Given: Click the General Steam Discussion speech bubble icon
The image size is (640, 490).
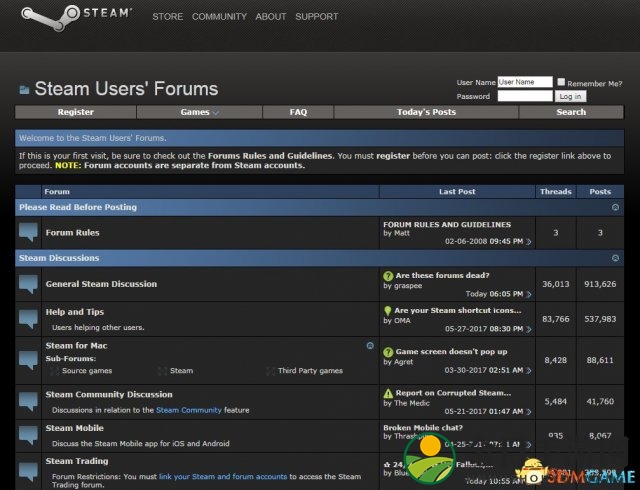Looking at the screenshot, I should pyautogui.click(x=28, y=284).
